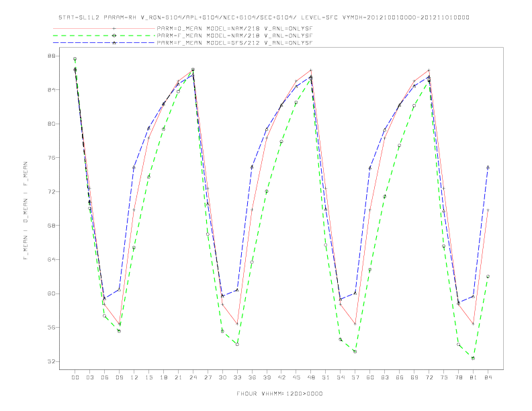Click forecast hour label 54 on the x-axis
This screenshot has height=411, width=532.
341,377
